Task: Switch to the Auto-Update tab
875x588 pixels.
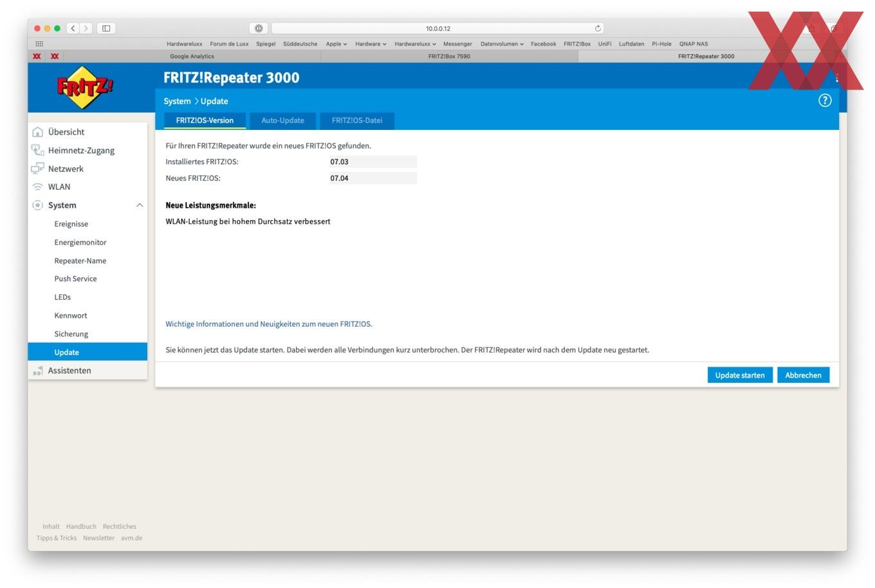Action: [282, 120]
